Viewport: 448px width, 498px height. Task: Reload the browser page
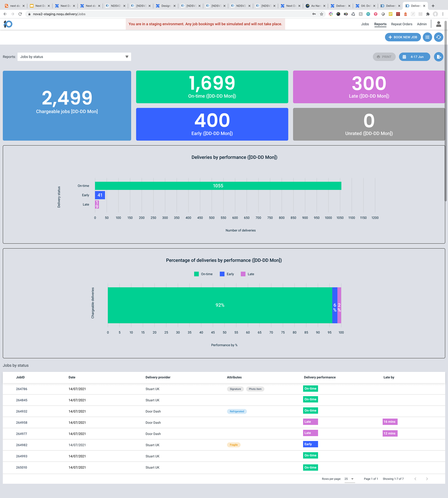(x=20, y=14)
